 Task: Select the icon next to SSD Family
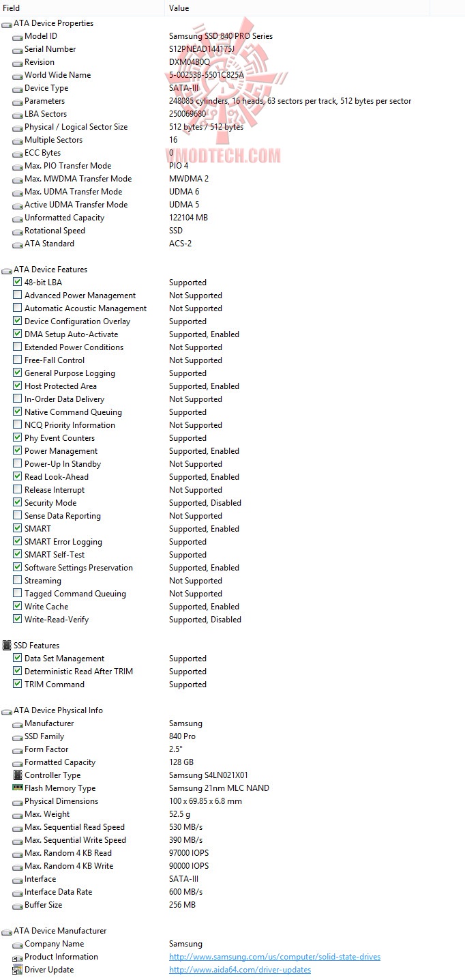18,736
